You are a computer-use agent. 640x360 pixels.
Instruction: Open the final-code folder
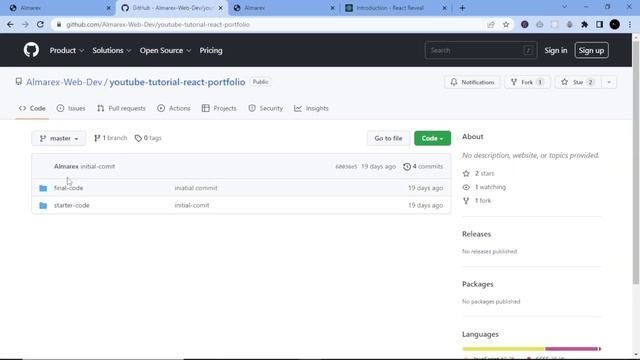click(x=69, y=188)
